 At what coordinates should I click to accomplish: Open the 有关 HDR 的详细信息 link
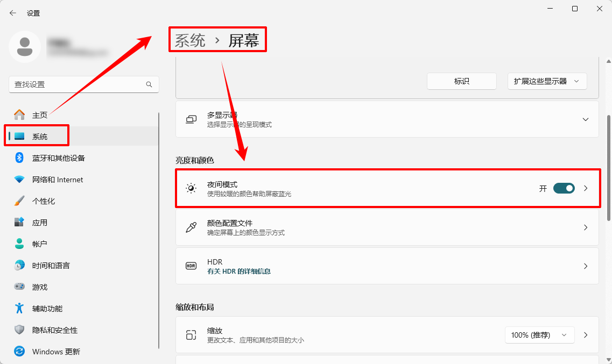239,271
